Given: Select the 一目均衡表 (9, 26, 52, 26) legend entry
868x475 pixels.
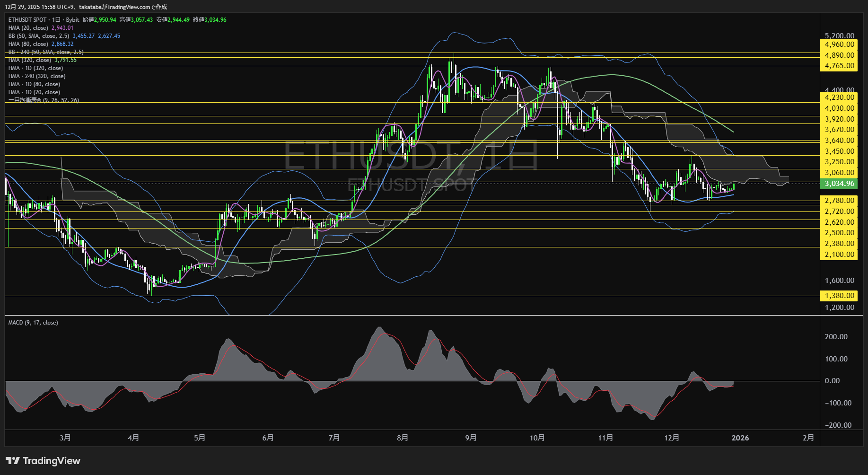Looking at the screenshot, I should click(x=43, y=100).
